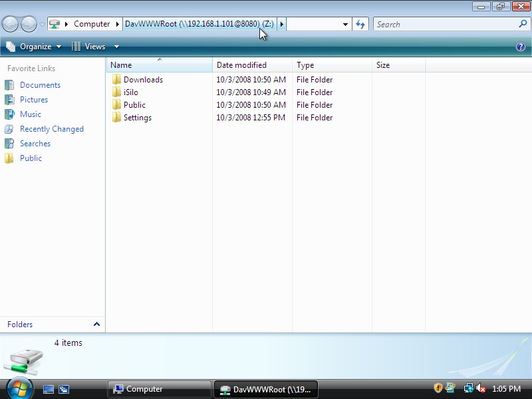Click the muted volume tray icon
The height and width of the screenshot is (399, 532).
[480, 388]
